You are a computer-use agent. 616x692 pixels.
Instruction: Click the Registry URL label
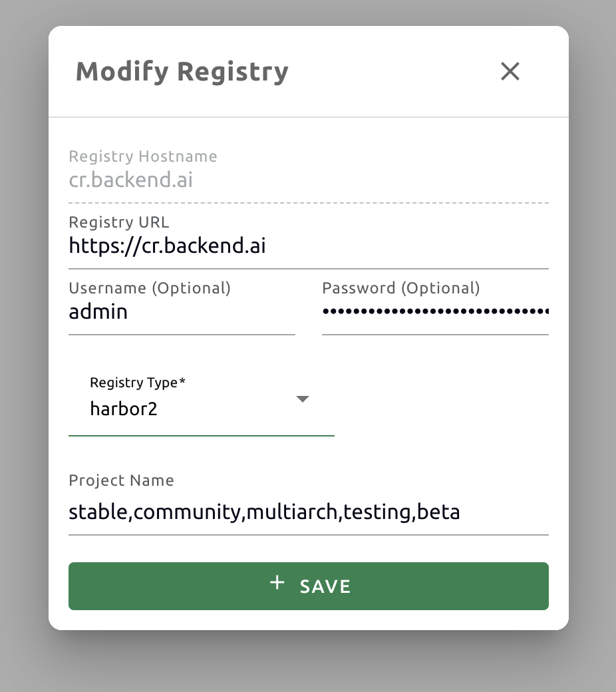coord(118,222)
